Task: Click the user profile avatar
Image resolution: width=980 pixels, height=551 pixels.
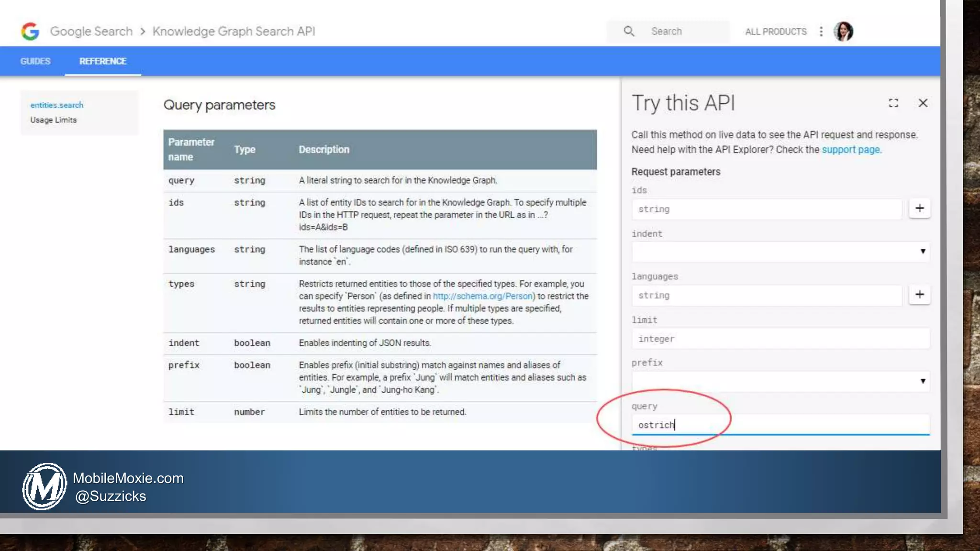Action: coord(843,32)
